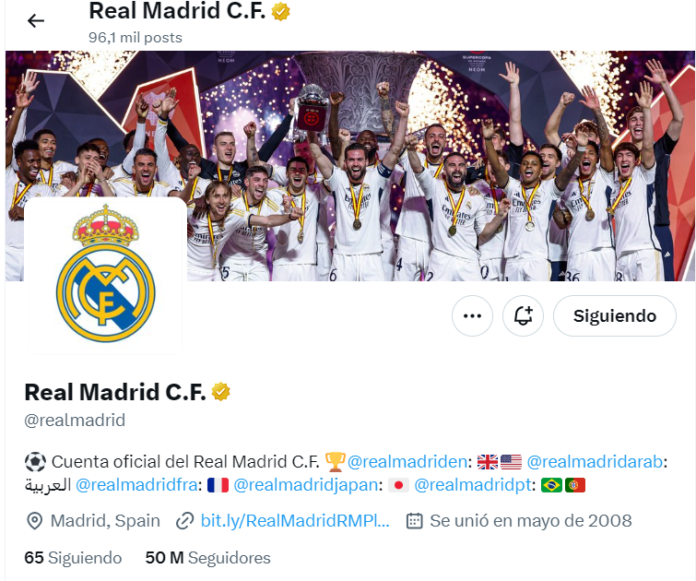This screenshot has height=581, width=696.
Task: Open the bit.ly/RealMadridRMPl website link
Action: pos(295,521)
